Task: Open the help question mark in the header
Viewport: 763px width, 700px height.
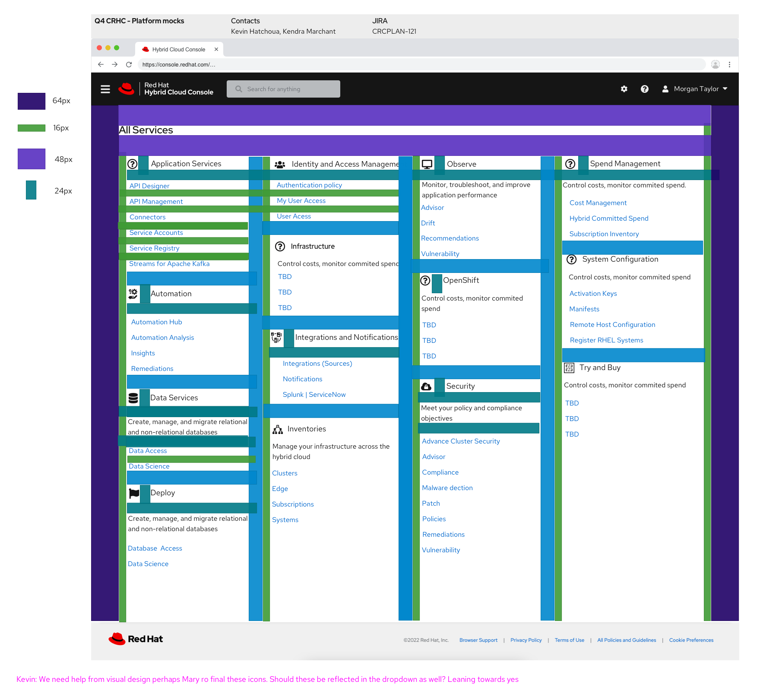Action: click(645, 89)
